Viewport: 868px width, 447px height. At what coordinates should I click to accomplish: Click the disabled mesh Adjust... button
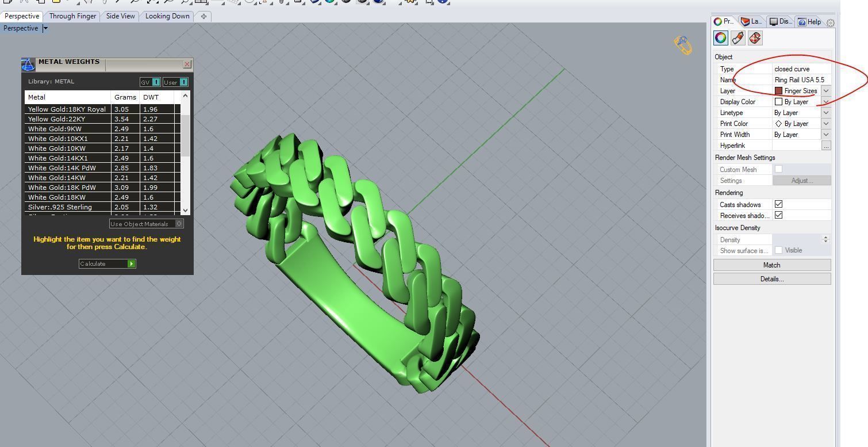(802, 180)
